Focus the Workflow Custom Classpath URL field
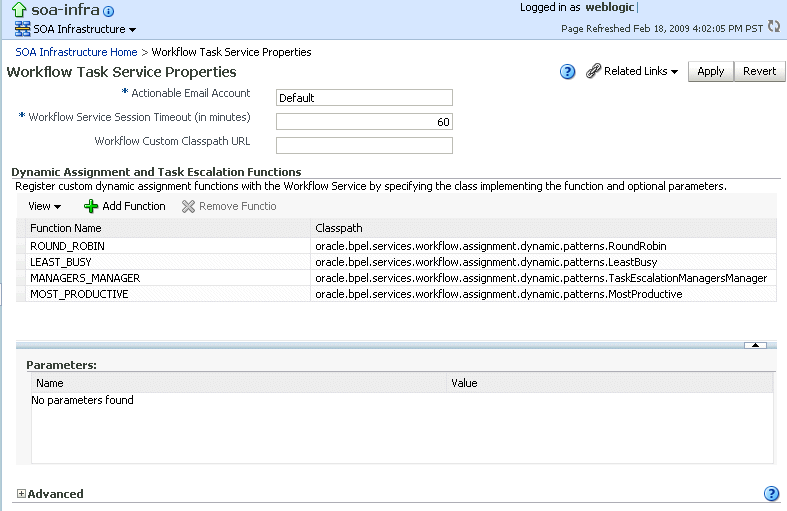The image size is (787, 511). 364,146
